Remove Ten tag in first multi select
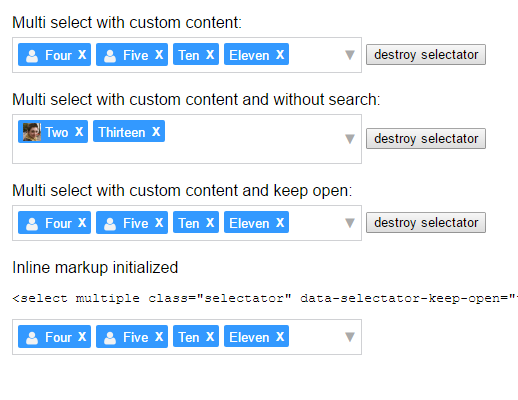This screenshot has height=400, width=518. click(210, 55)
